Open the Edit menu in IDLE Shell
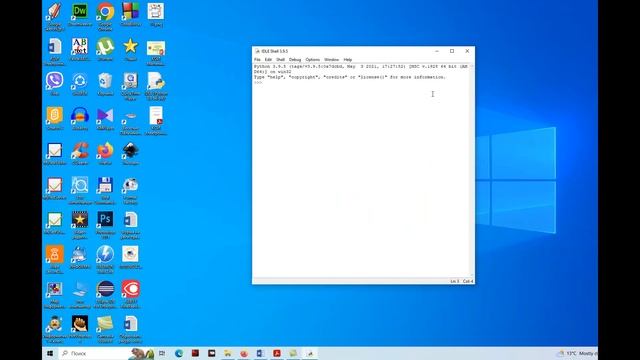Screen dimensions: 640x360 (x=268, y=60)
